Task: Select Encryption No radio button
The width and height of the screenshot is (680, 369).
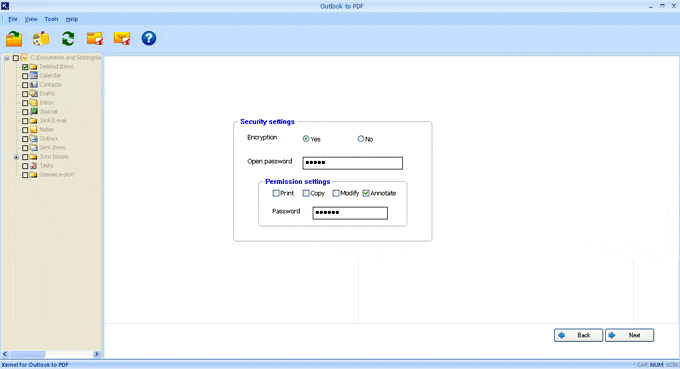Action: click(361, 139)
